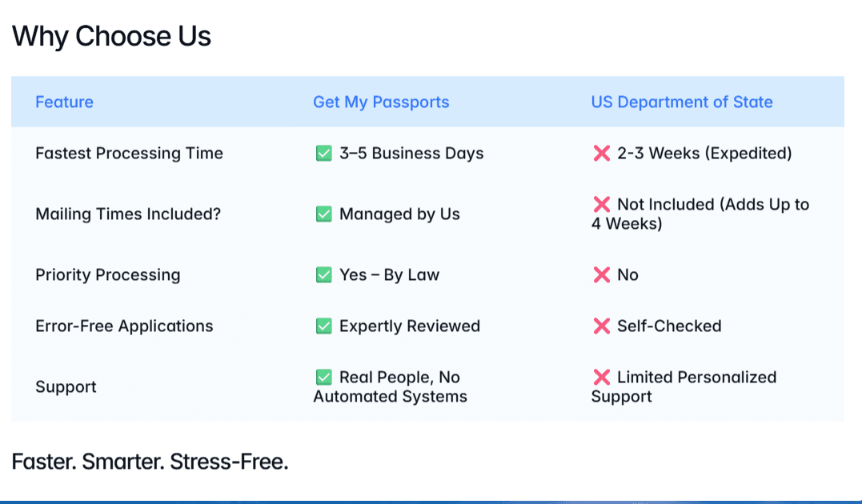The height and width of the screenshot is (504, 862).
Task: Click red X next to Not Included
Action: [x=602, y=205]
